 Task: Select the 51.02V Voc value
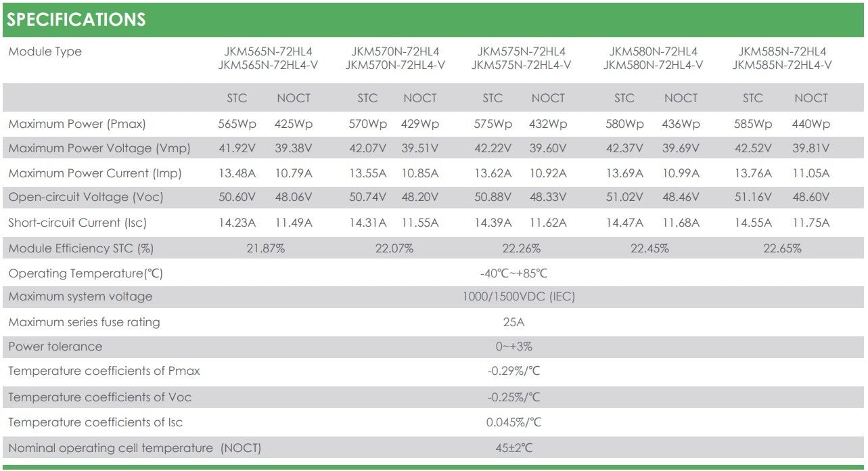624,198
